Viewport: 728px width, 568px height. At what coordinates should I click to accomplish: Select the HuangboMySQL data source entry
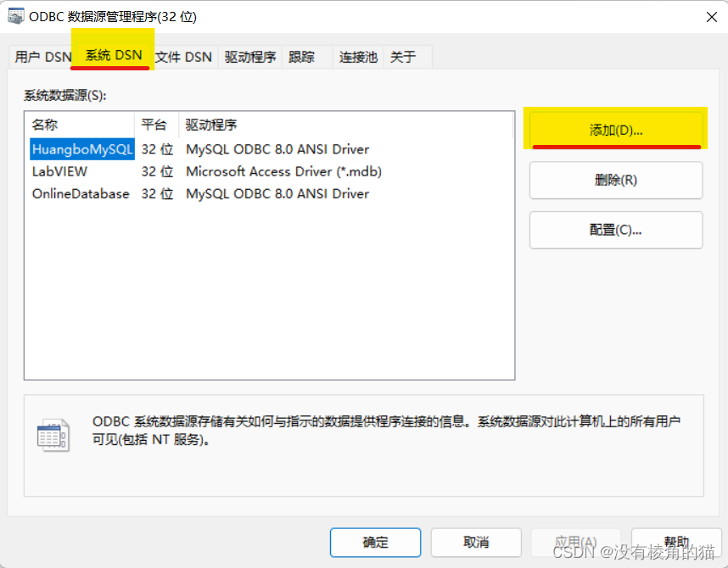click(x=81, y=148)
